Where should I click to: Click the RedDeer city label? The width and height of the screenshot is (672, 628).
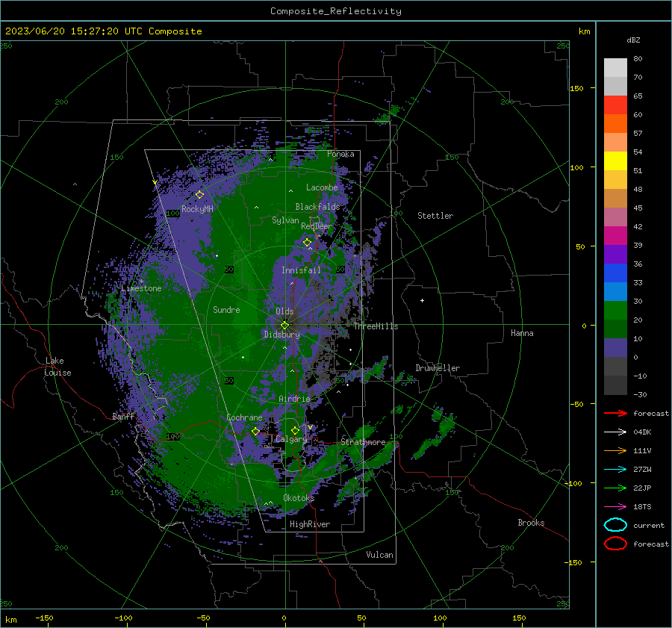click(x=317, y=226)
